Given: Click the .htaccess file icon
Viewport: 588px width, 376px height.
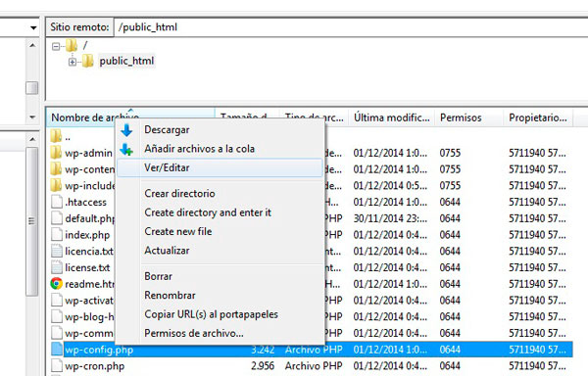Looking at the screenshot, I should pos(57,202).
